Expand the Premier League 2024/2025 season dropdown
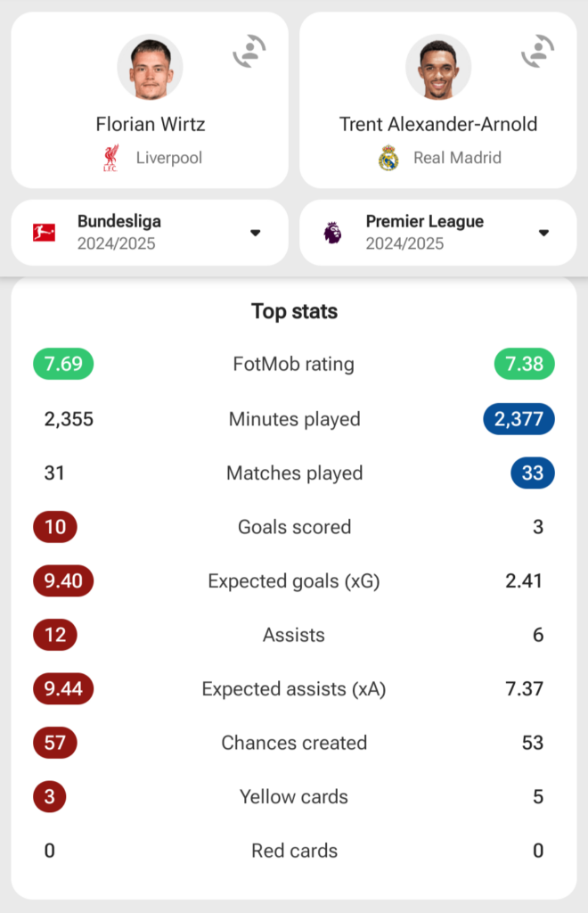This screenshot has height=913, width=588. 438,233
